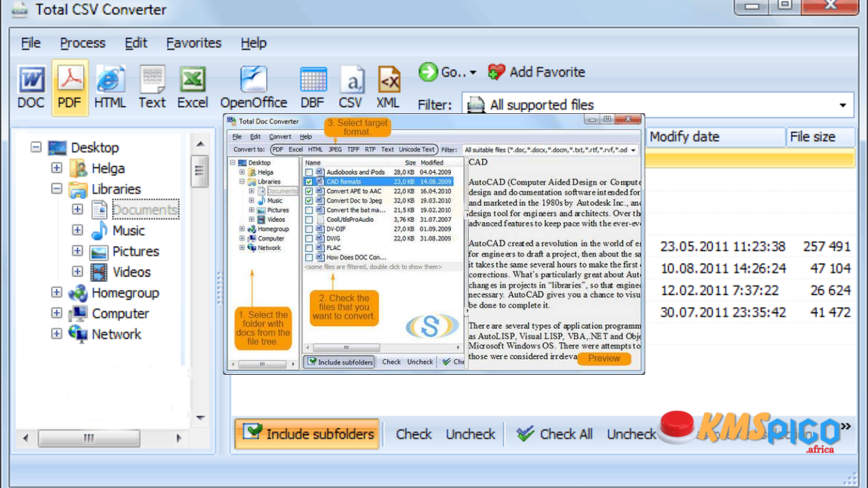Screen dimensions: 868x488
Task: Expand Homegroup node in CSV Converter tree
Action: click(56, 293)
